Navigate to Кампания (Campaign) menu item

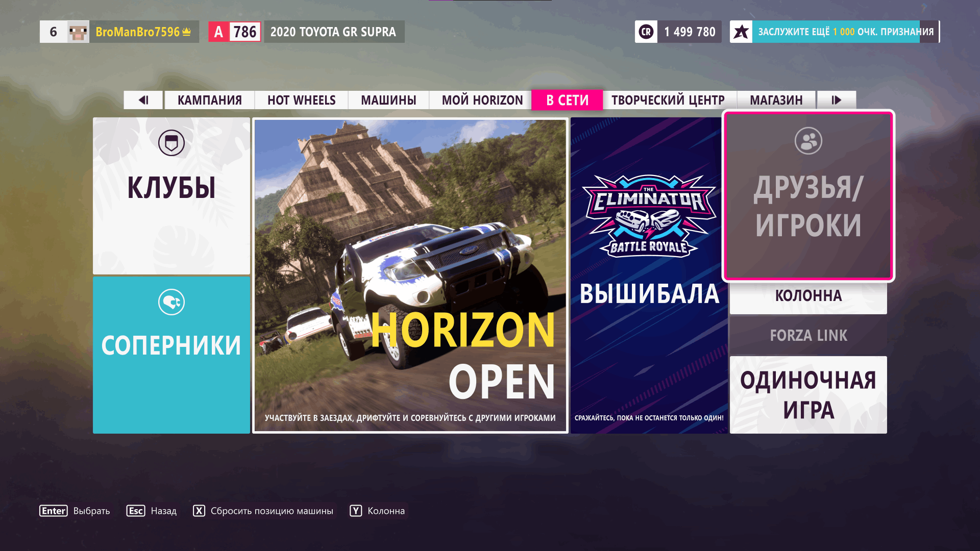[209, 99]
